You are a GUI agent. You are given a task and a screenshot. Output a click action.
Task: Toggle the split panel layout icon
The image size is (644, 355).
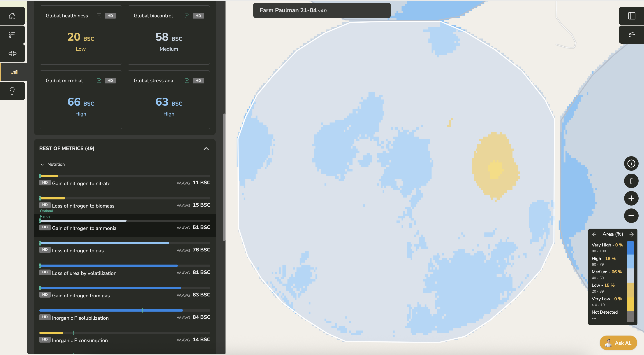coord(632,16)
